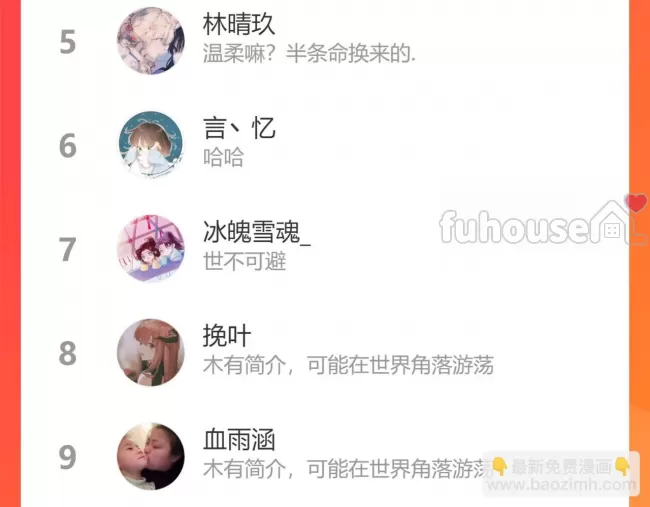The image size is (650, 507).
Task: Open 林晴玖's profile avatar
Action: (x=151, y=41)
